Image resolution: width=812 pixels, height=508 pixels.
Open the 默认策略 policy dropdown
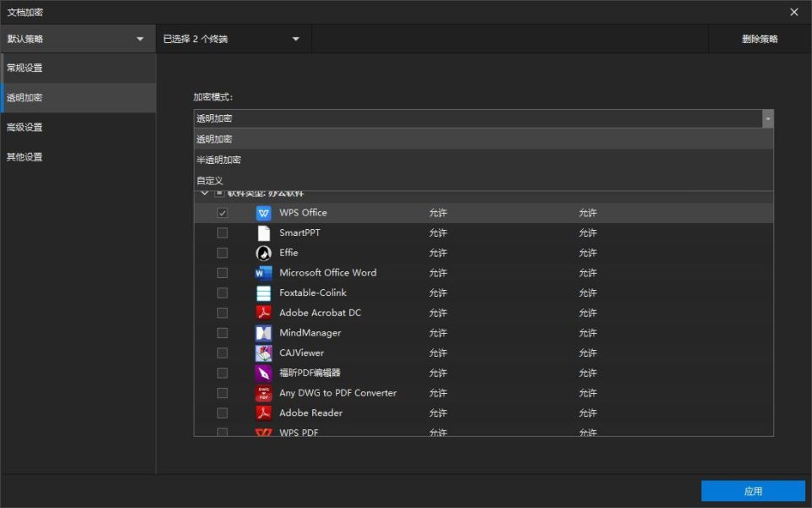pos(78,39)
